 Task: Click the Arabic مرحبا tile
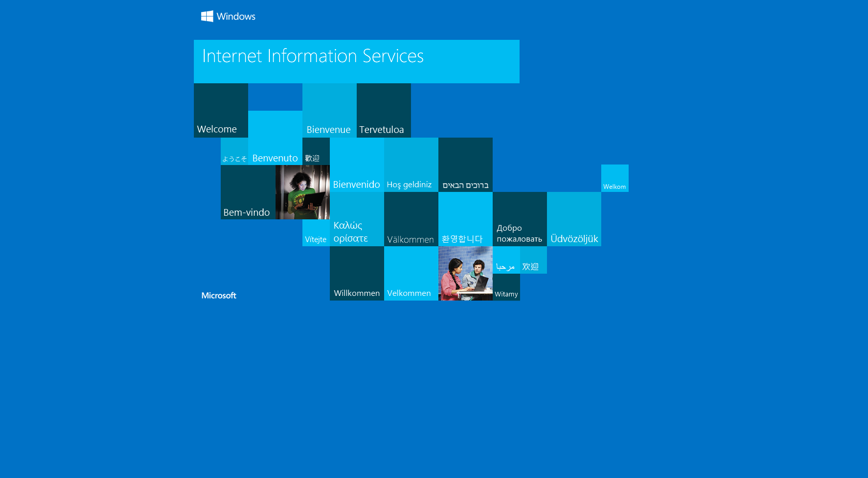coord(506,260)
